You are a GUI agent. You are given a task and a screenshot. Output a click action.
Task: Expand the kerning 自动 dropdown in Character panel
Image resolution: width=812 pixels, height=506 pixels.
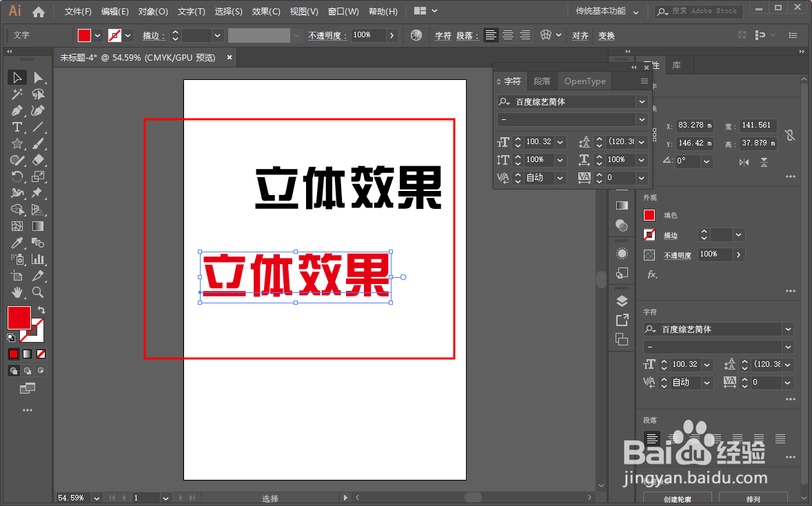pos(560,178)
